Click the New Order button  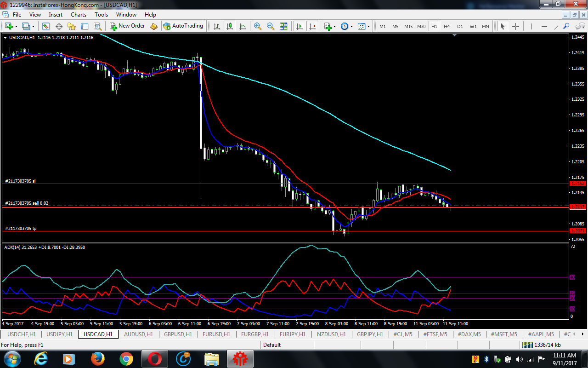pyautogui.click(x=128, y=26)
